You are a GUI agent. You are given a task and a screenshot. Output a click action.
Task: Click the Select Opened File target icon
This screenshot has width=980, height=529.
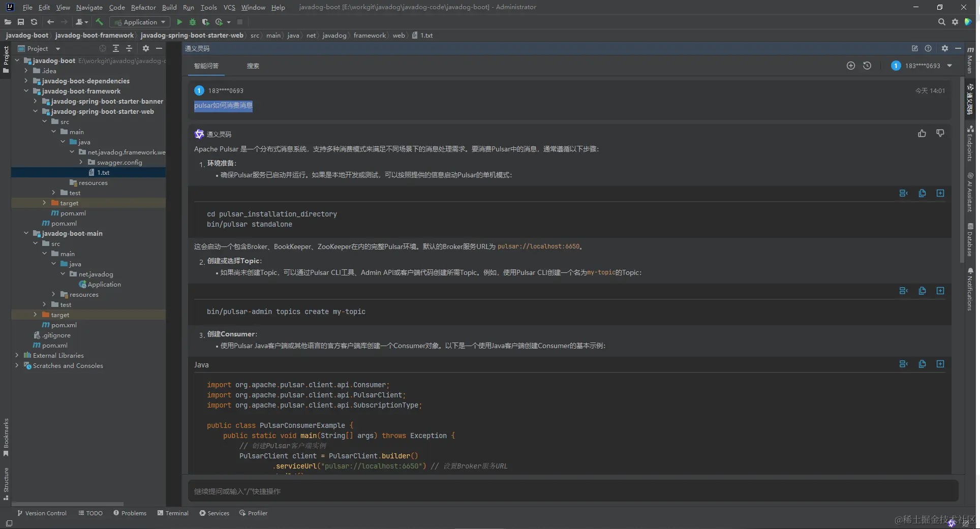[103, 48]
